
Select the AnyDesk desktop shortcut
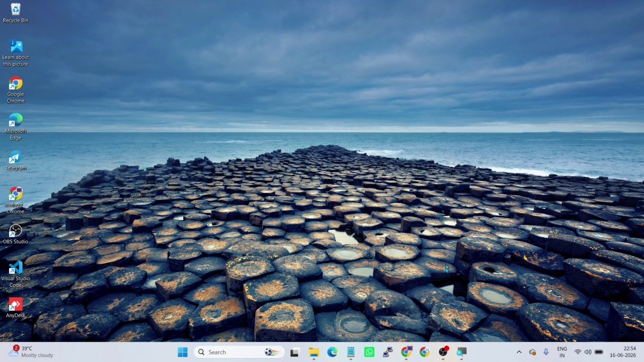pos(16,308)
